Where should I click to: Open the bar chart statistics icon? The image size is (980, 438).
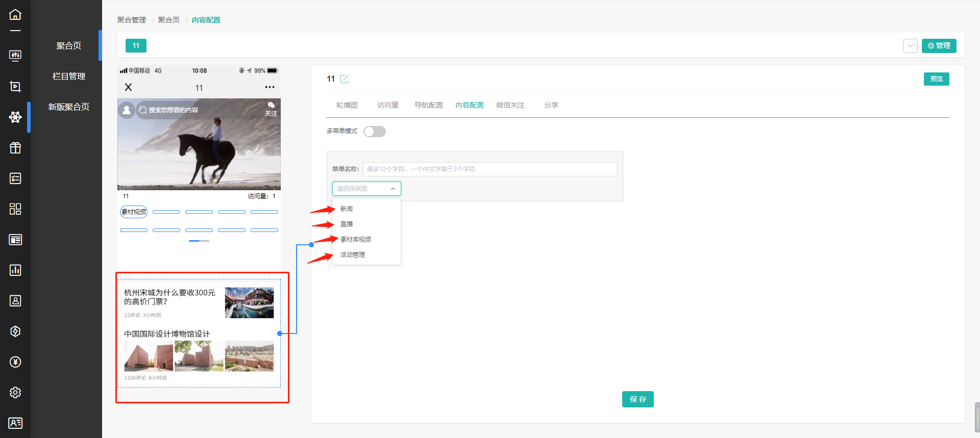click(15, 270)
